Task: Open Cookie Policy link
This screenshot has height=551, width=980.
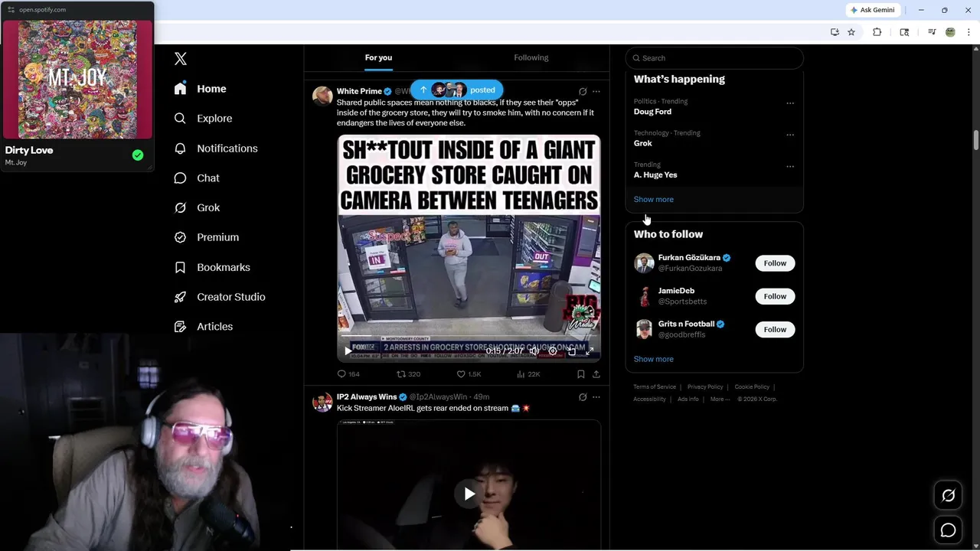Action: click(752, 387)
